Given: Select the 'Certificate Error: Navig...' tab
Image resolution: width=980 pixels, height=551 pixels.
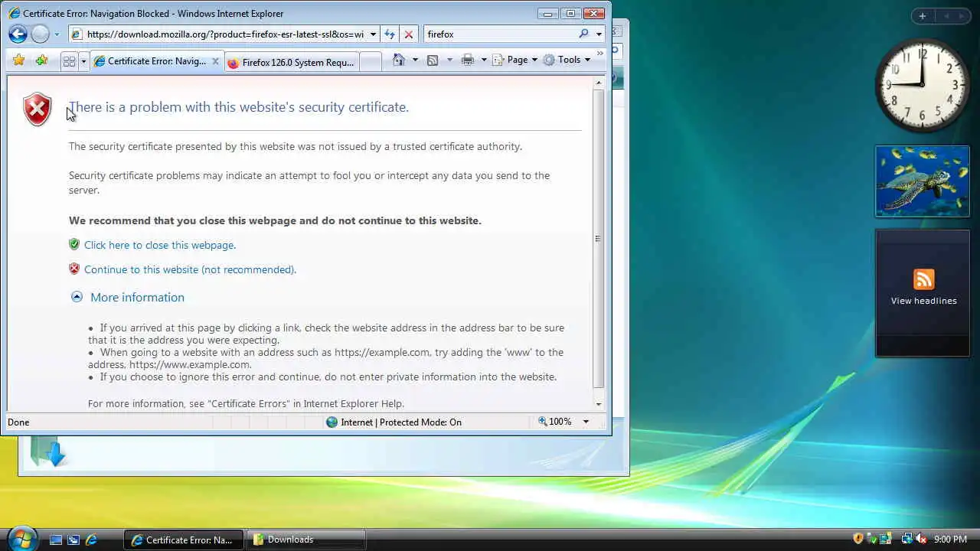Looking at the screenshot, I should 156,61.
